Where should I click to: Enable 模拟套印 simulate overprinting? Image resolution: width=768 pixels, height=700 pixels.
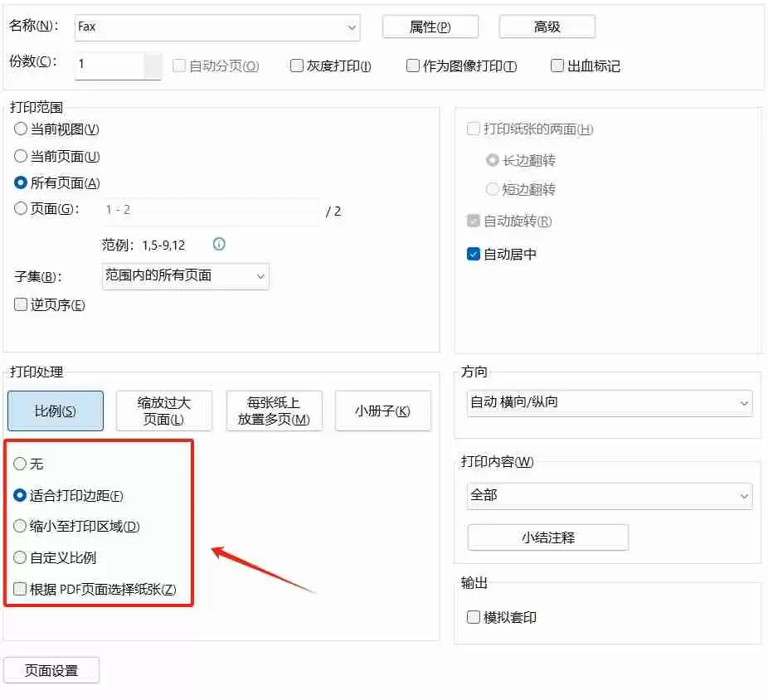[473, 616]
